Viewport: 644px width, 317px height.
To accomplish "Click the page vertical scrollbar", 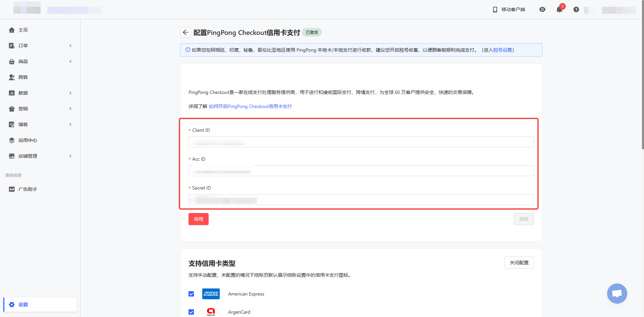I will point(642,75).
